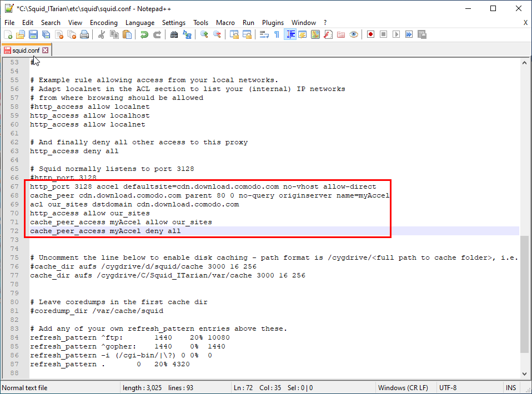Open the ? help menu
The height and width of the screenshot is (394, 532).
(x=325, y=23)
